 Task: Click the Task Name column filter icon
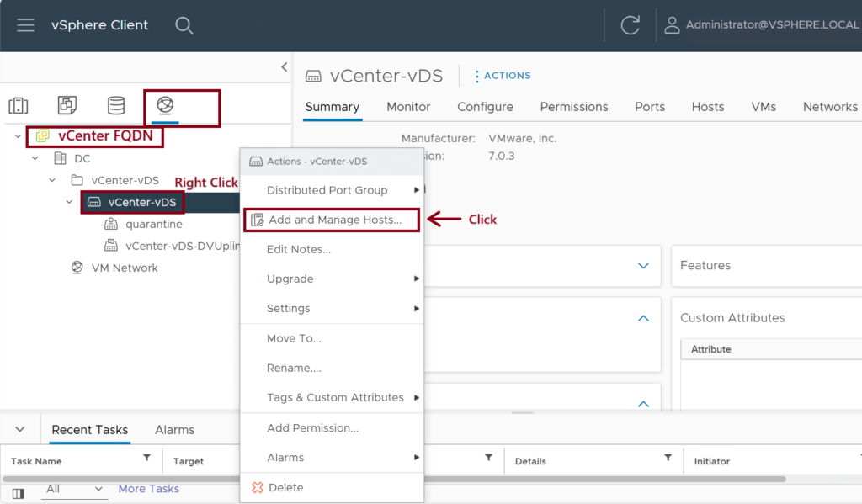coord(146,458)
